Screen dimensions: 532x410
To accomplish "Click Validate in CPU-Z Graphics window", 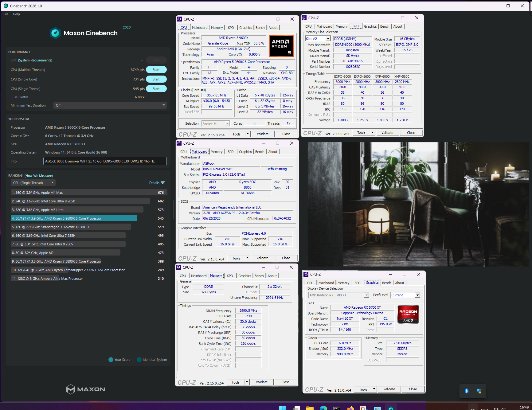I will pyautogui.click(x=389, y=389).
